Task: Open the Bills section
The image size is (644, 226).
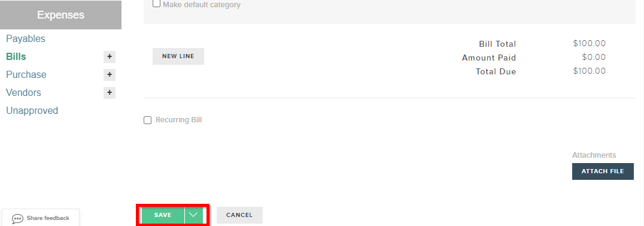Action: coord(16,57)
